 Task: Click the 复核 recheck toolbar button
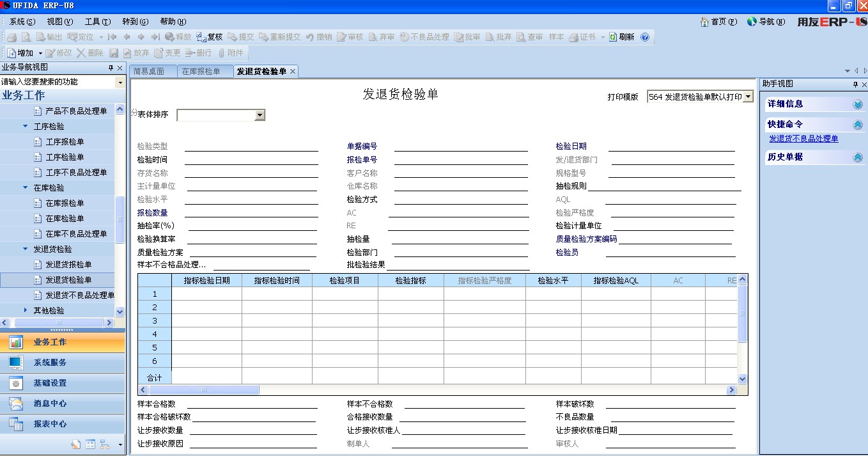pos(210,37)
